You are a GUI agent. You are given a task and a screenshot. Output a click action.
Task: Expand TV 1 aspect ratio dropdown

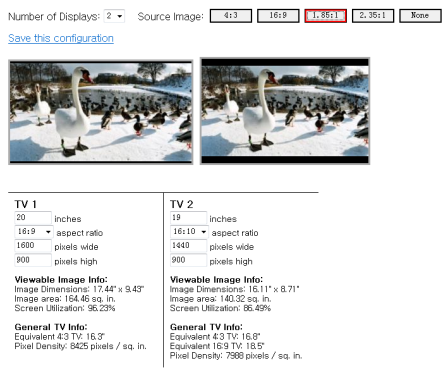[x=34, y=232]
